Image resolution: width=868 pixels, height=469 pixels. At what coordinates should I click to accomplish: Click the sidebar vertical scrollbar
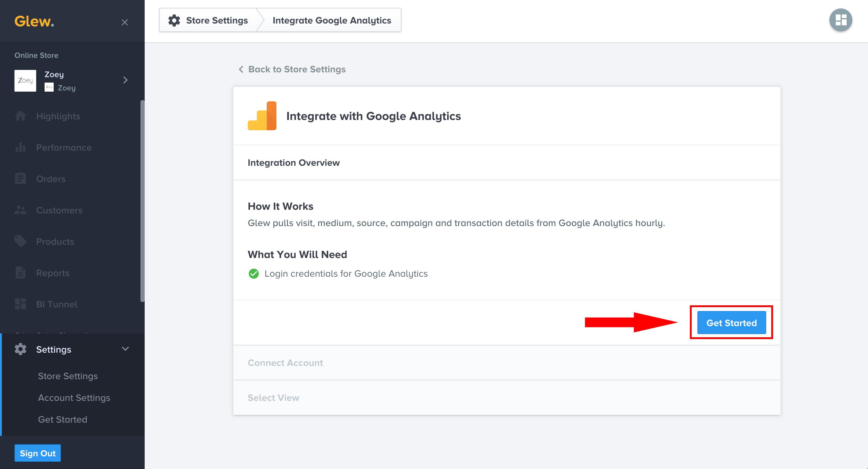[142, 201]
